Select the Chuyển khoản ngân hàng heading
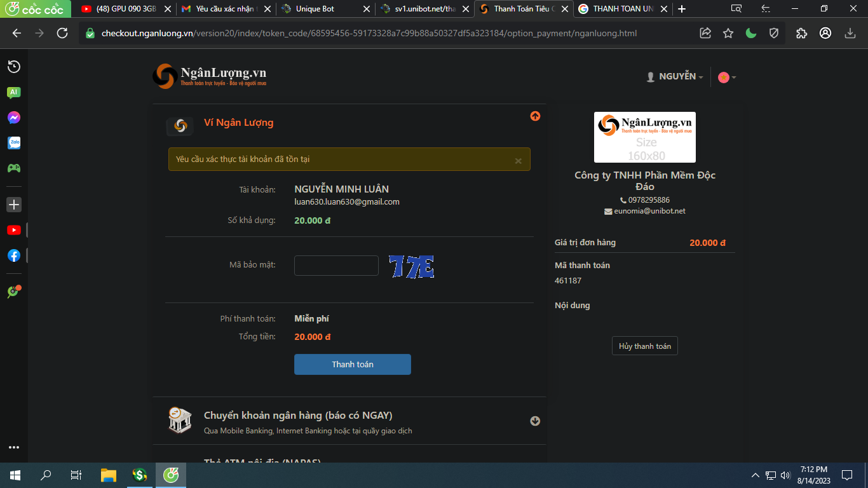This screenshot has width=868, height=488. 298,416
